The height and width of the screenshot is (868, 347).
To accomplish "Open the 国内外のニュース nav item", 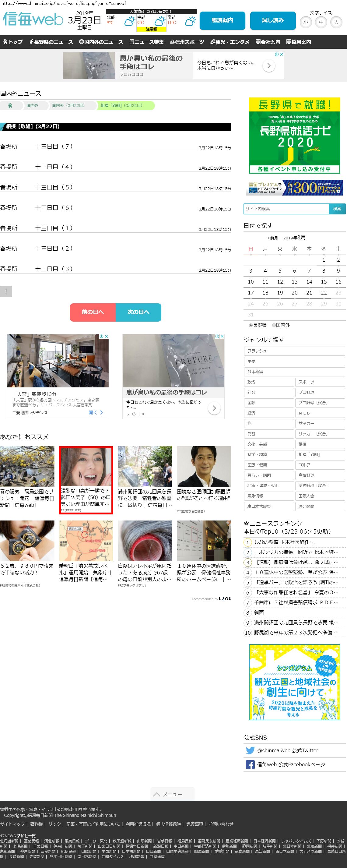I will tap(101, 42).
